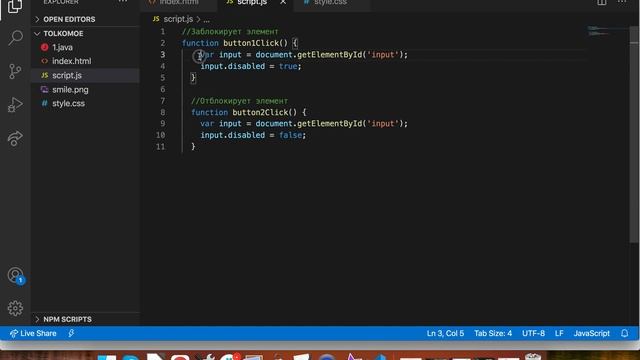The image size is (640, 360).
Task: Click the script.js breadcrumb
Action: tap(178, 19)
